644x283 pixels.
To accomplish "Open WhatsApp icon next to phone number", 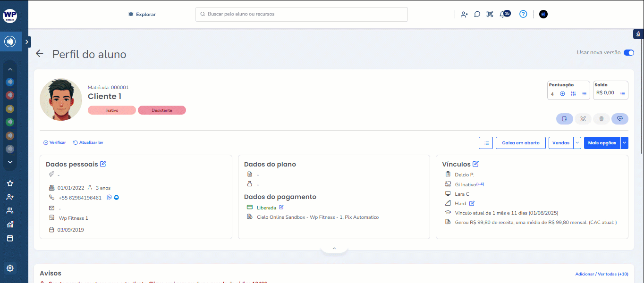I will coord(110,198).
